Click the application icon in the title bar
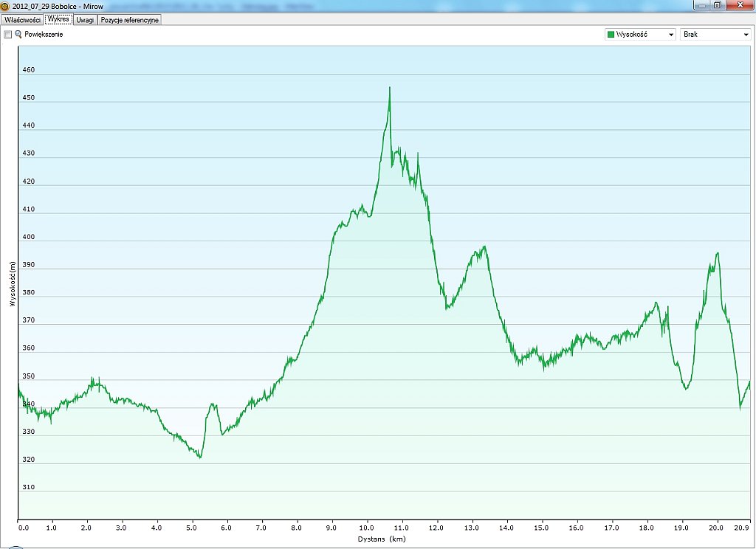 click(6, 5)
